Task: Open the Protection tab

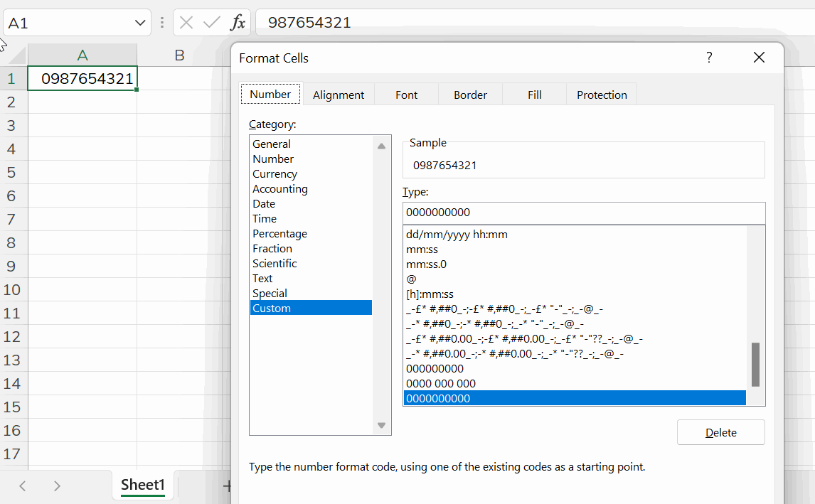Action: click(x=602, y=95)
